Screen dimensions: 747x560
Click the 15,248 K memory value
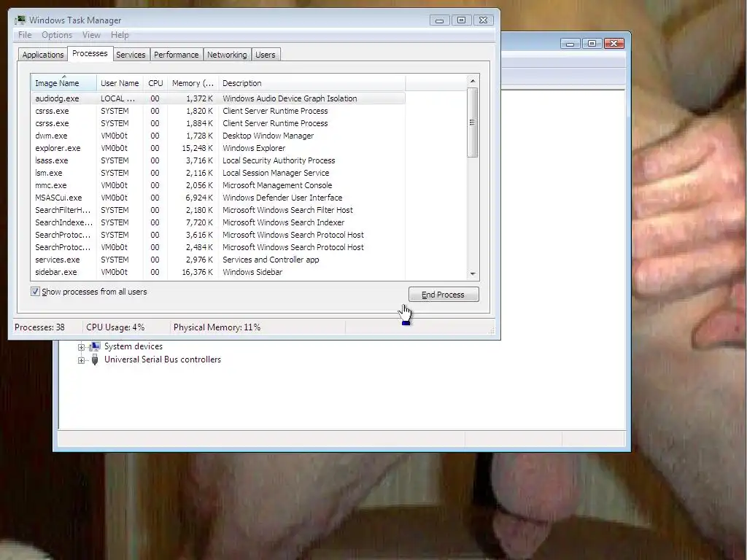click(197, 148)
